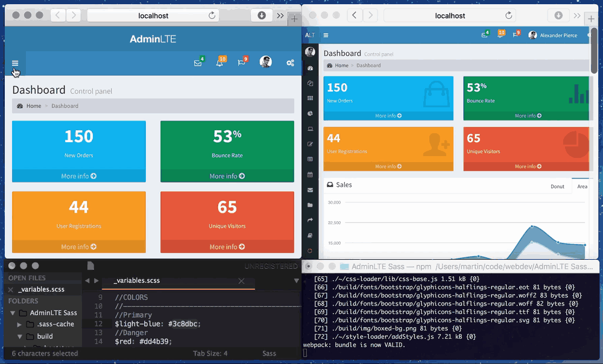Click More info on right window Bounce Rate
Viewport: 603px width, 364px height.
528,116
